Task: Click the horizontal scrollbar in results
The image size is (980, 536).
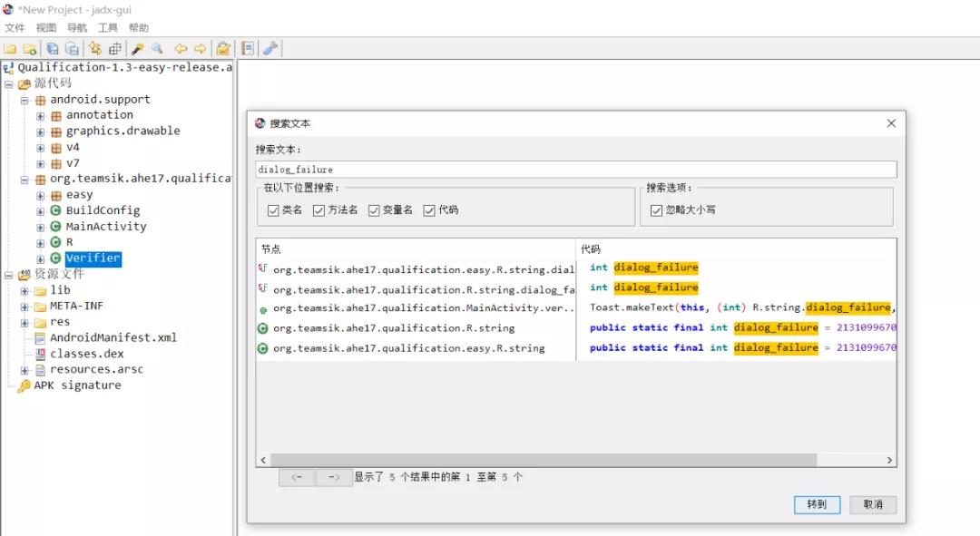Action: pos(544,460)
